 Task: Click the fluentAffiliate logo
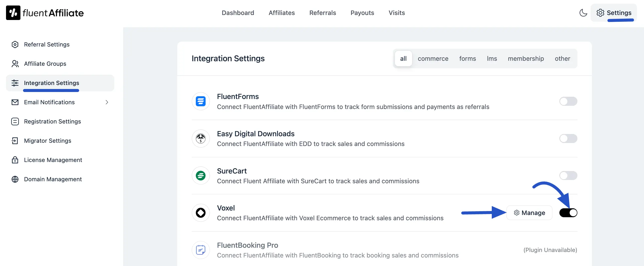[45, 12]
